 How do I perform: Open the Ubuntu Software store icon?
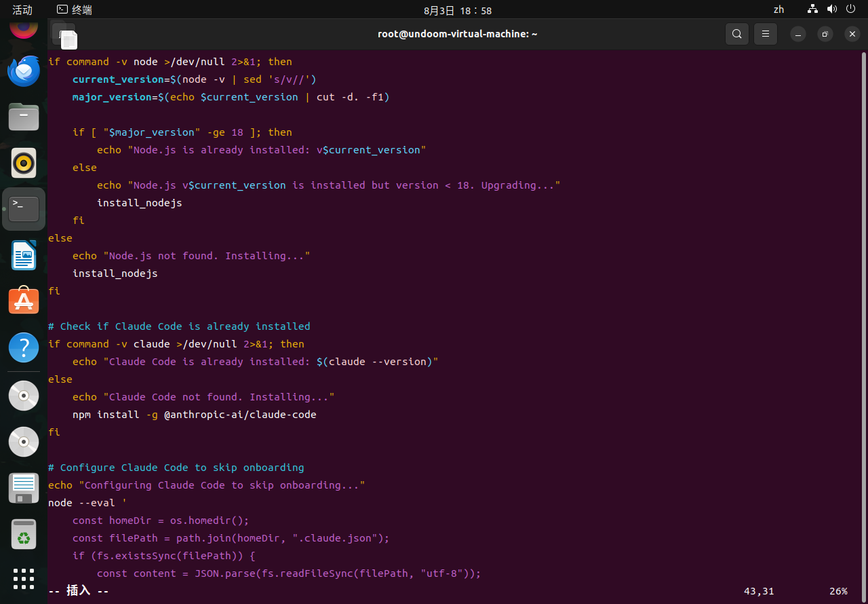click(x=24, y=301)
